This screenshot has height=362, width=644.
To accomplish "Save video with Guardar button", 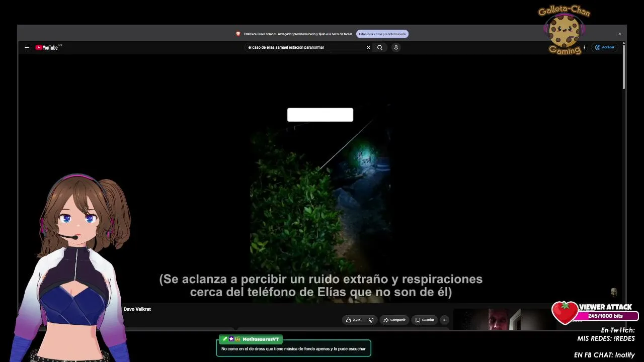I will [425, 320].
